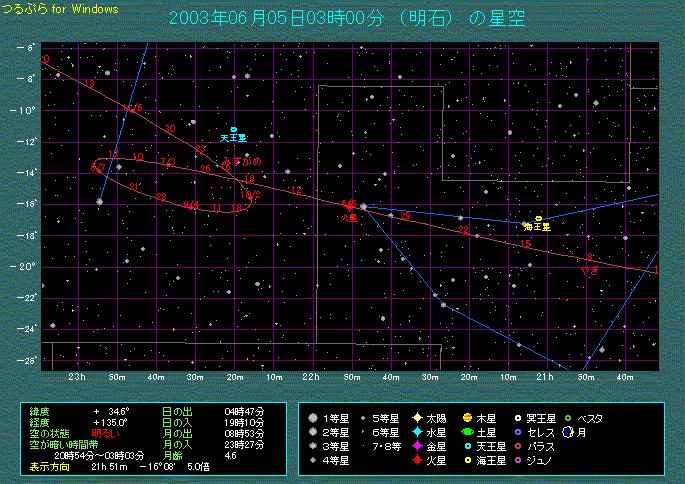
Task: Click the やぎ constellation label
Action: point(590,270)
